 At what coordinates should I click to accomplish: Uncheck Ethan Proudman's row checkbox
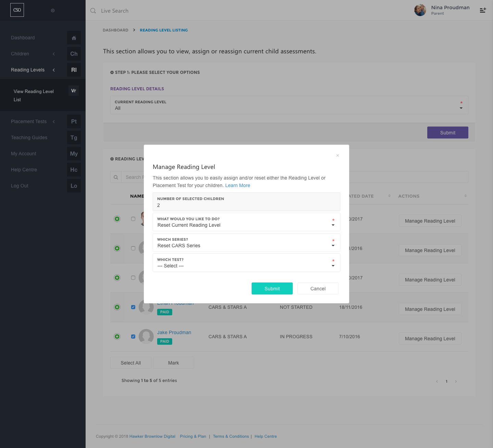(133, 307)
